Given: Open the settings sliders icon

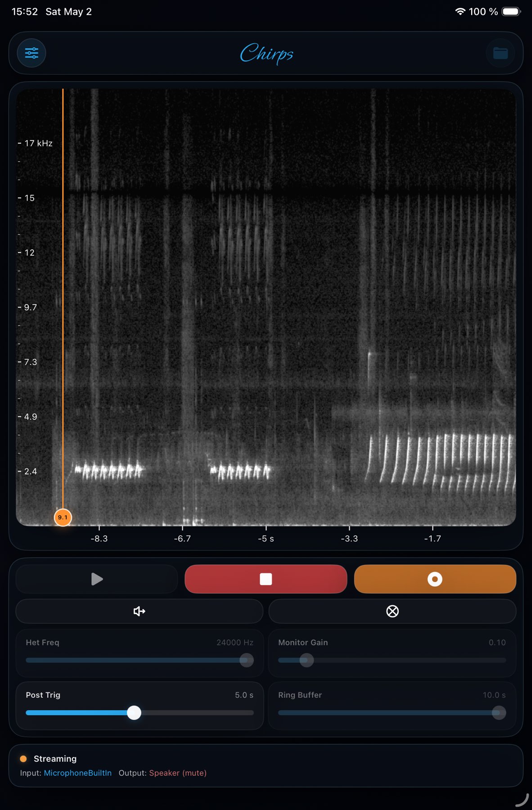Looking at the screenshot, I should click(32, 53).
